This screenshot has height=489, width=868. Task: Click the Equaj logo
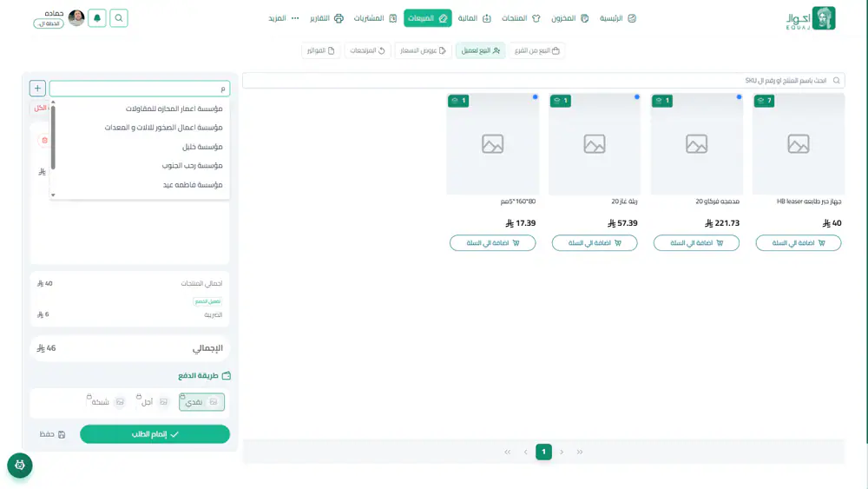coord(811,18)
